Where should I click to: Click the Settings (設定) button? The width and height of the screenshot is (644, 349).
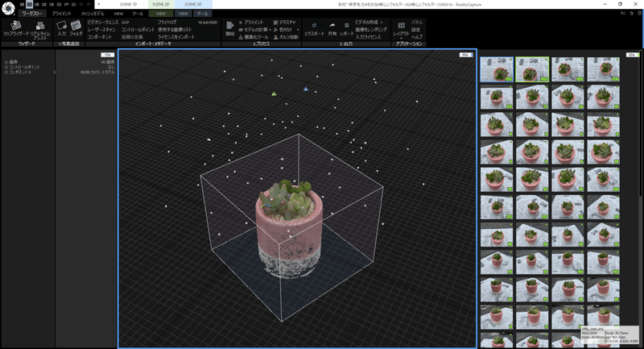[416, 30]
